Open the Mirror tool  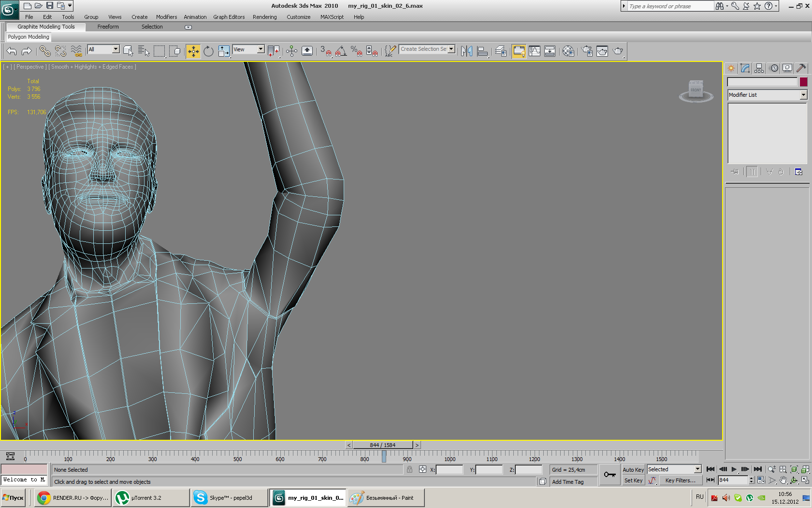[x=466, y=51]
